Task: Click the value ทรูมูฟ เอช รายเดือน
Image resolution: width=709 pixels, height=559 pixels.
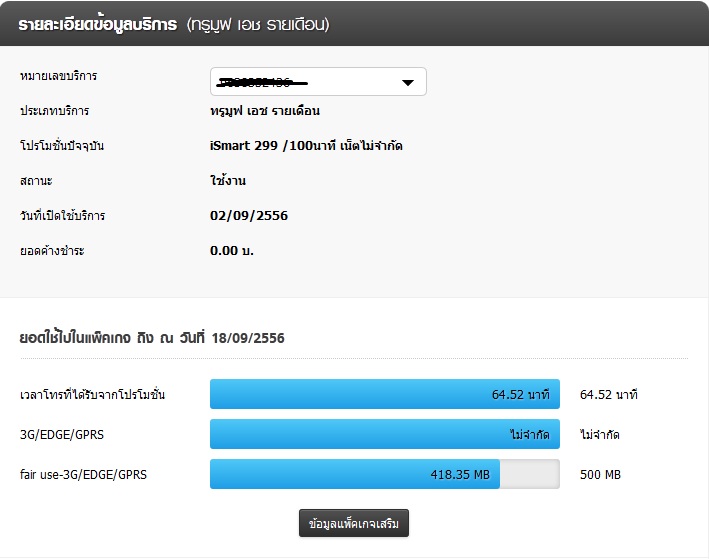Action: (265, 111)
